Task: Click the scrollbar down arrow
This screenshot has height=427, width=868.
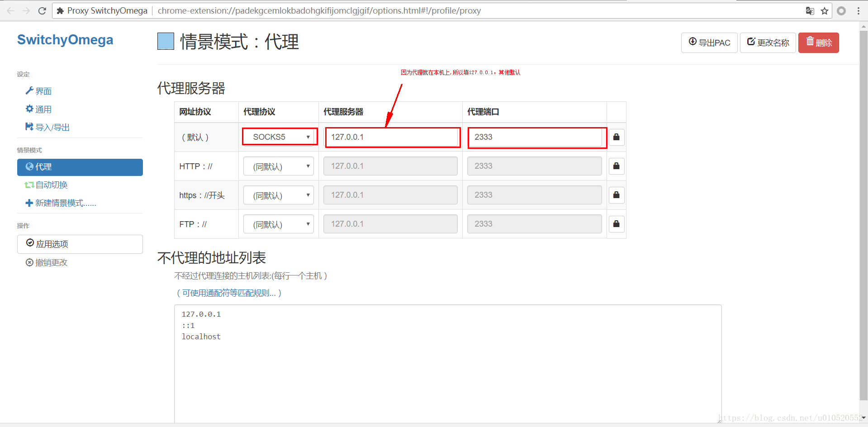Action: point(863,418)
